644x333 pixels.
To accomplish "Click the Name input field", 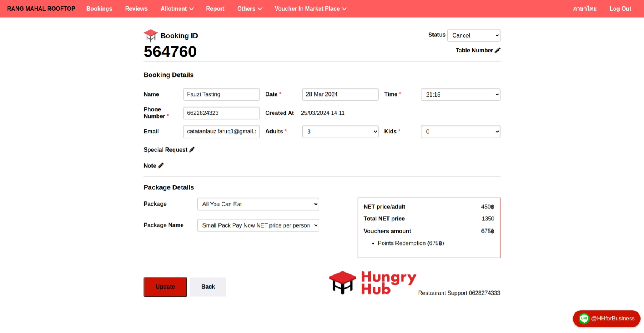I will point(221,94).
